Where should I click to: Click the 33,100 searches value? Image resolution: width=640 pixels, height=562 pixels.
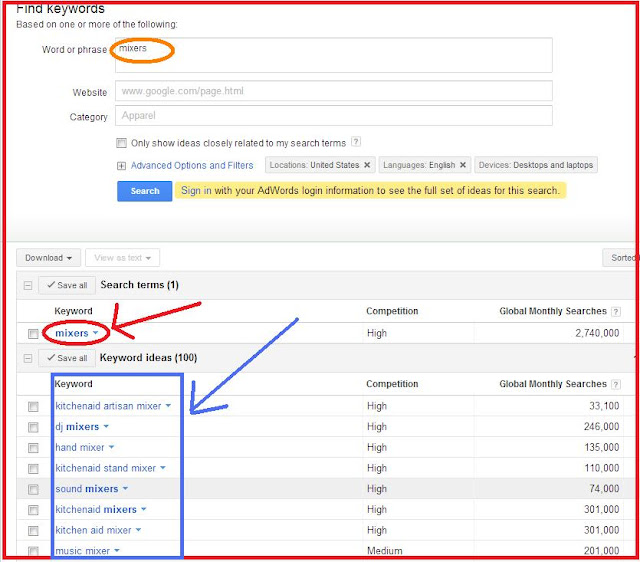click(604, 406)
